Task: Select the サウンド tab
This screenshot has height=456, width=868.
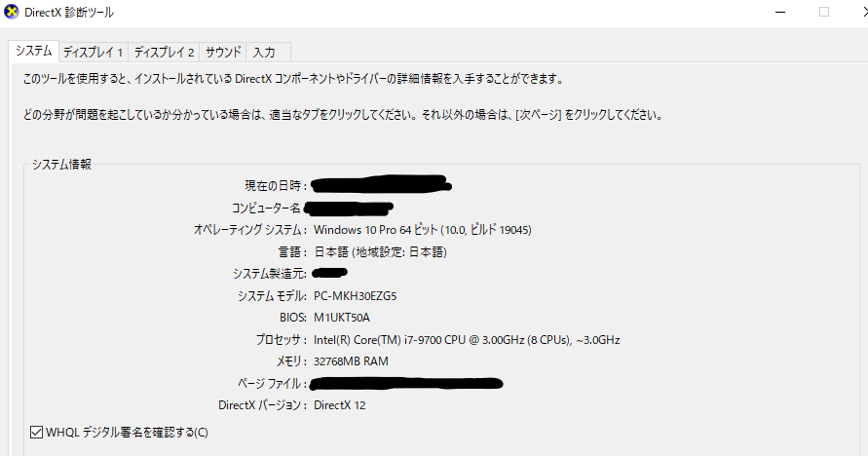Action: tap(223, 52)
